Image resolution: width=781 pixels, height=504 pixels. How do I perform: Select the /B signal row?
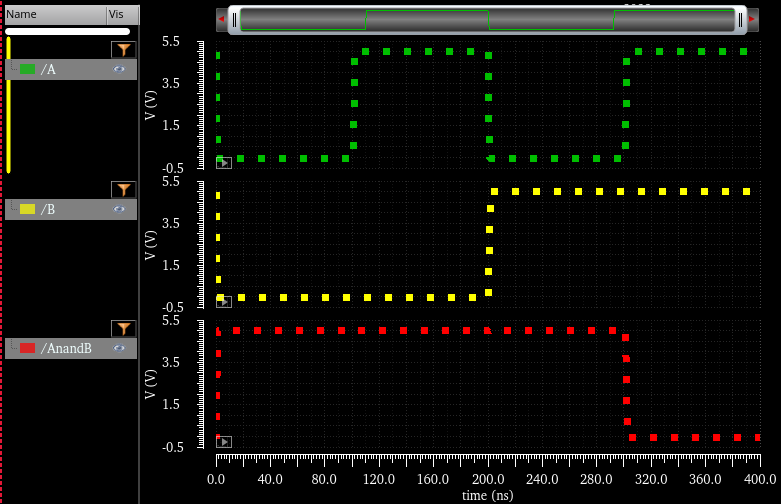[x=71, y=209]
